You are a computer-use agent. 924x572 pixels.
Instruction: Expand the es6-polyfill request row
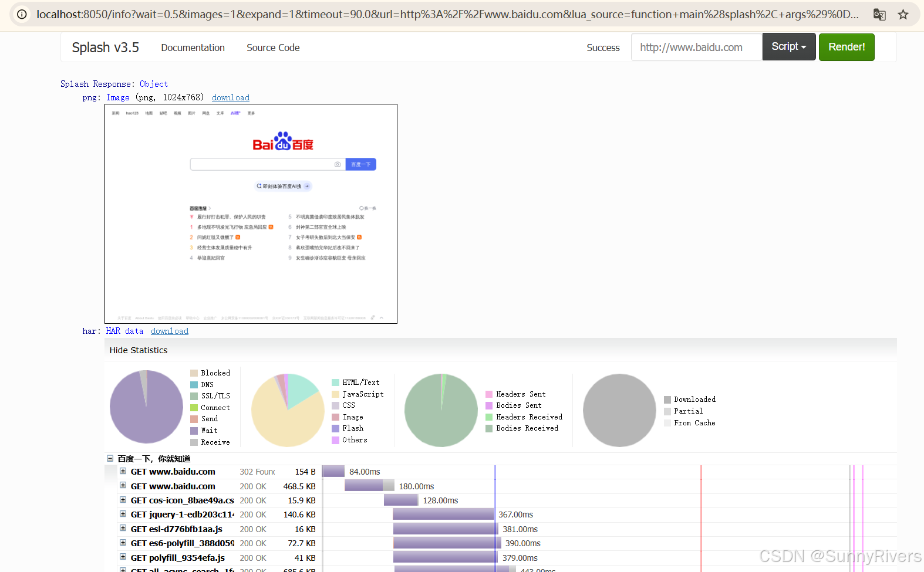tap(123, 543)
